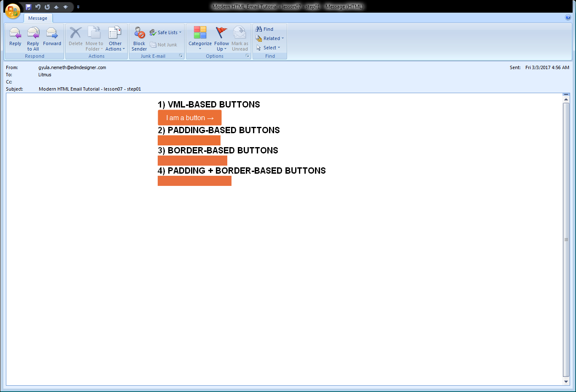Viewport: 576px width, 392px height.
Task: Save the message via Quick Access Toolbar
Action: point(29,7)
